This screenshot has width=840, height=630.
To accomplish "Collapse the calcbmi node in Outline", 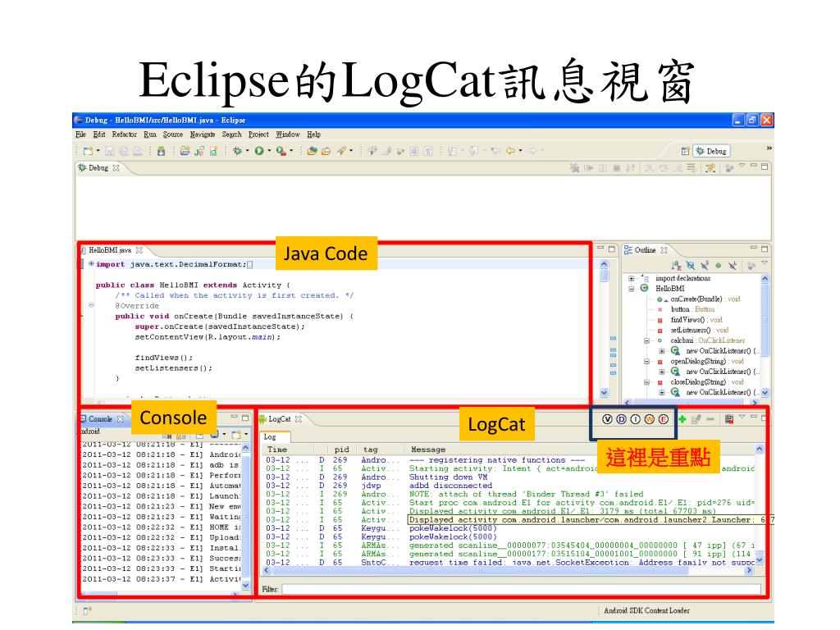I will click(x=646, y=340).
